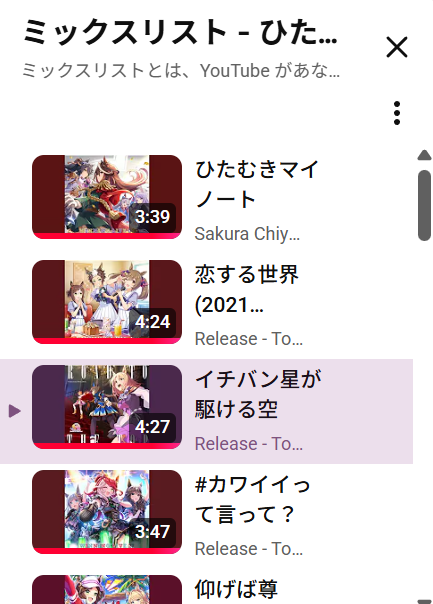This screenshot has height=604, width=433.
Task: Open the #カワイイって言って? thumbnail
Action: [107, 512]
